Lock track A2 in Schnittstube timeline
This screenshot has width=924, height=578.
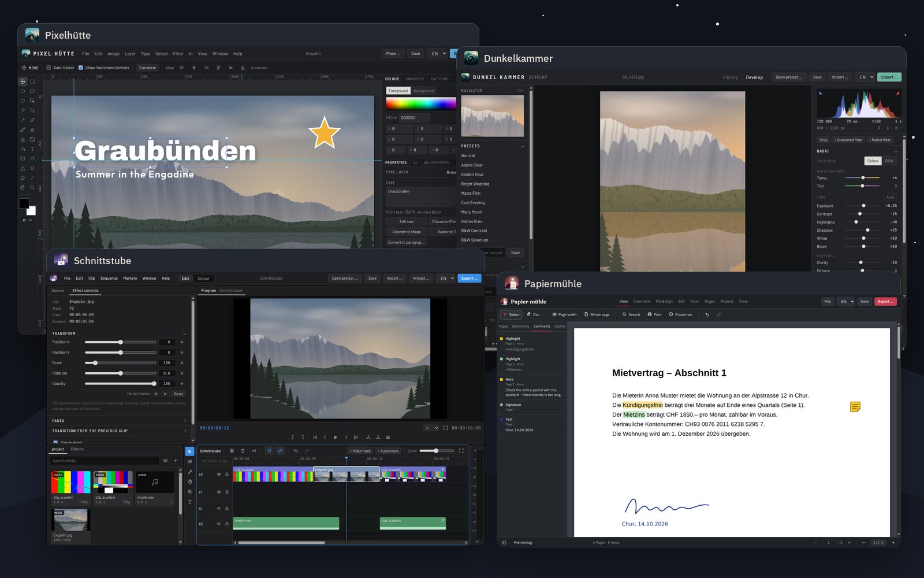[227, 524]
